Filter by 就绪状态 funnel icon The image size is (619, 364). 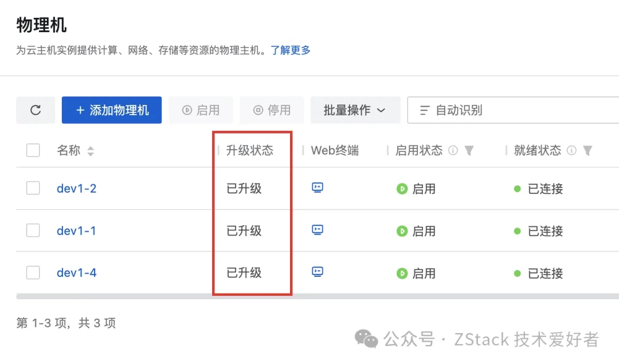(587, 151)
